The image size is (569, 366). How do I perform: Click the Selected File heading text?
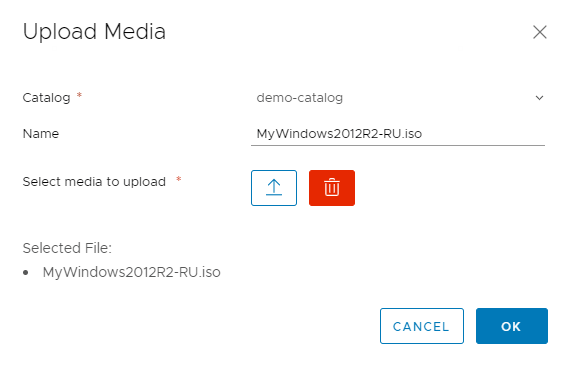[67, 248]
